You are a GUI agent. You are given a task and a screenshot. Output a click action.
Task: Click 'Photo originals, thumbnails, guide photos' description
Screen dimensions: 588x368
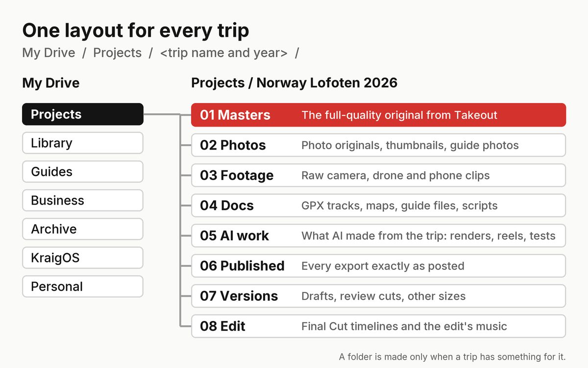click(x=410, y=145)
